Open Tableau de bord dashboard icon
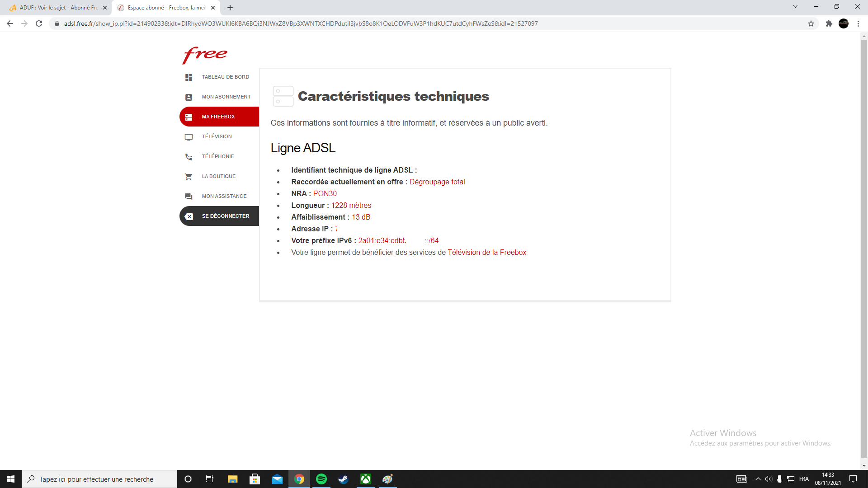The image size is (868, 488). pos(189,77)
